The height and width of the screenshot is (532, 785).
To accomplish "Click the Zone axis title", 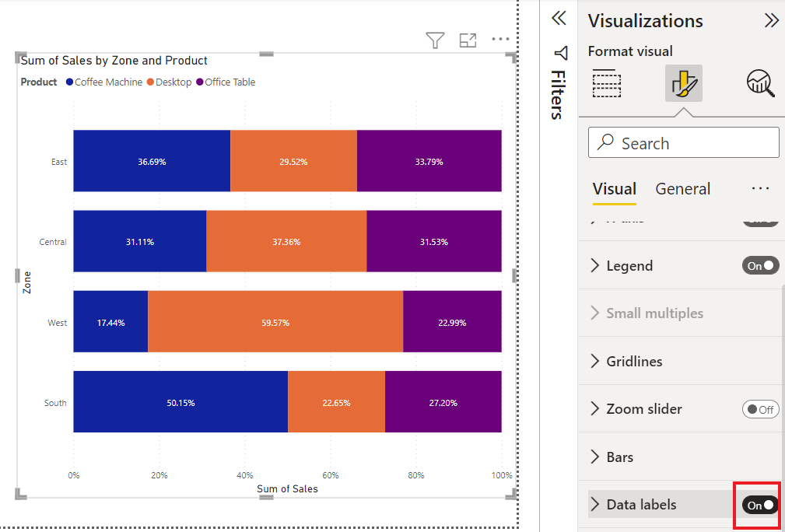I will coord(27,282).
